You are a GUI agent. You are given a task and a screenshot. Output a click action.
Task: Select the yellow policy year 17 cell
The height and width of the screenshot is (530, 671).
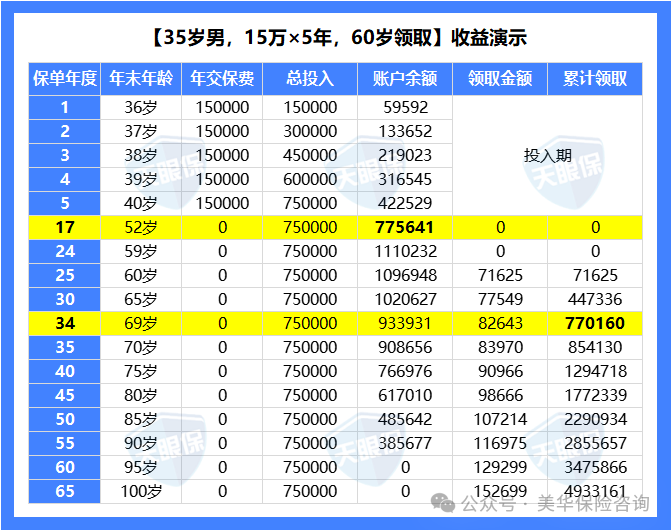click(65, 228)
